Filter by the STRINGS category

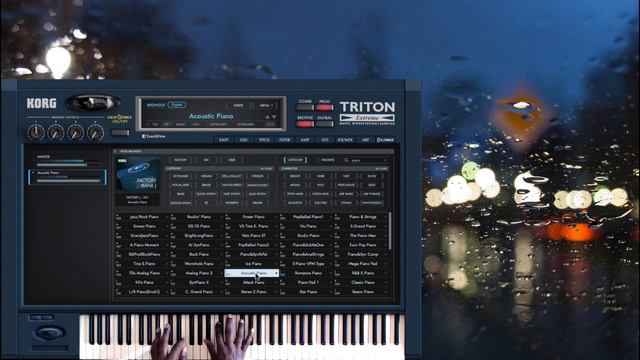257,176
